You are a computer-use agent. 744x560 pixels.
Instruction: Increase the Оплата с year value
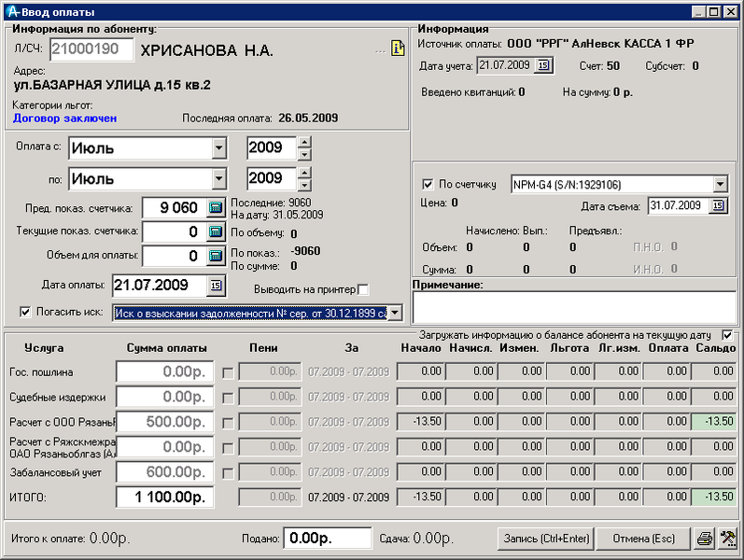click(x=304, y=143)
